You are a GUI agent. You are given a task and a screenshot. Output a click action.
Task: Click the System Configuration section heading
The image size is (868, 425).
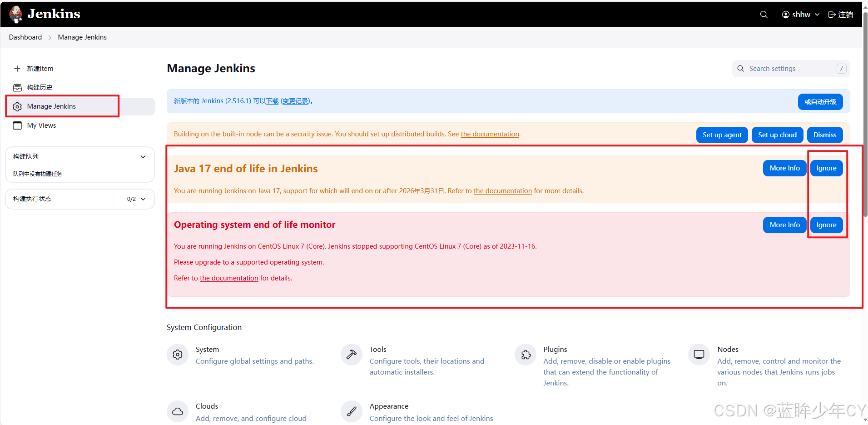(x=204, y=327)
